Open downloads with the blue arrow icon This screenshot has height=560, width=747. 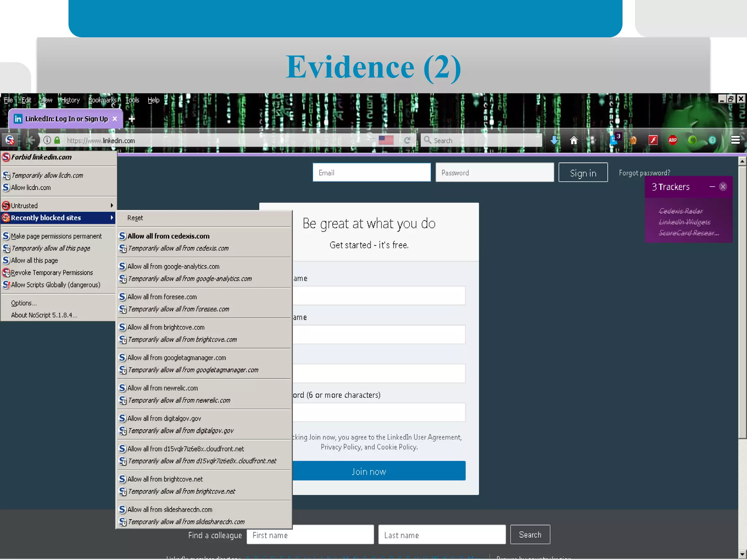pyautogui.click(x=554, y=140)
